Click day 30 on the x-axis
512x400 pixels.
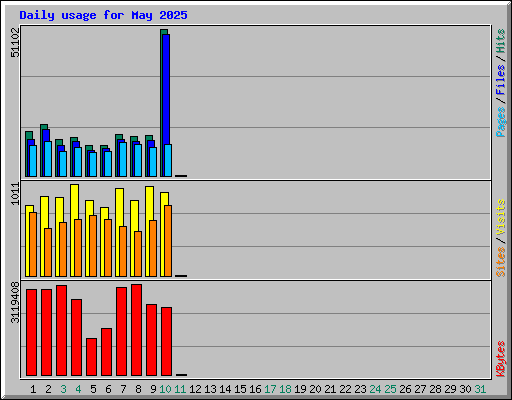tap(465, 389)
